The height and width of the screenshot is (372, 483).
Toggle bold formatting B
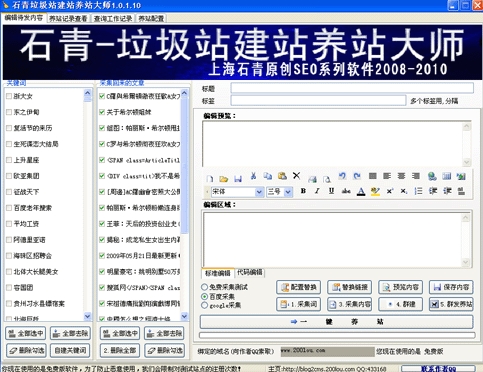click(303, 191)
